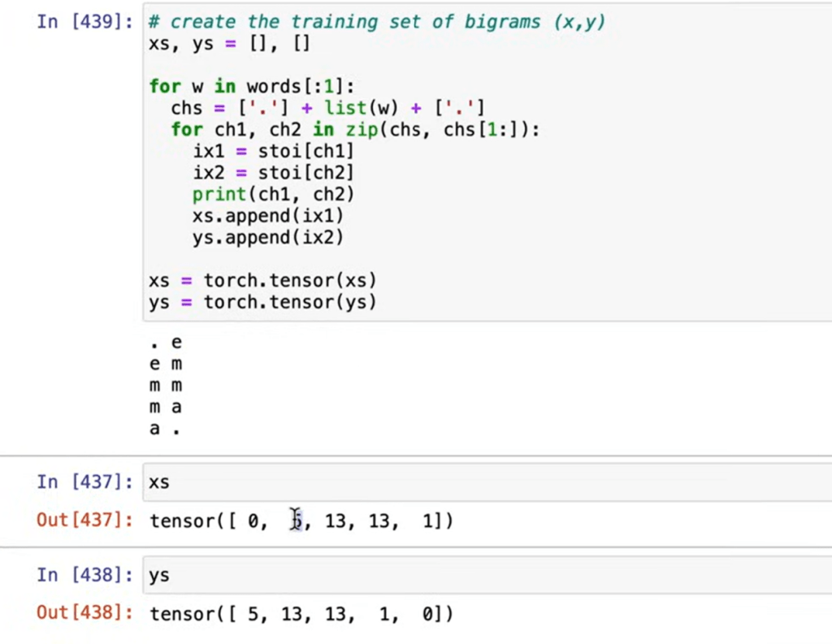Place cursor on the 'chs =' assignment line
832x644 pixels.
(327, 107)
